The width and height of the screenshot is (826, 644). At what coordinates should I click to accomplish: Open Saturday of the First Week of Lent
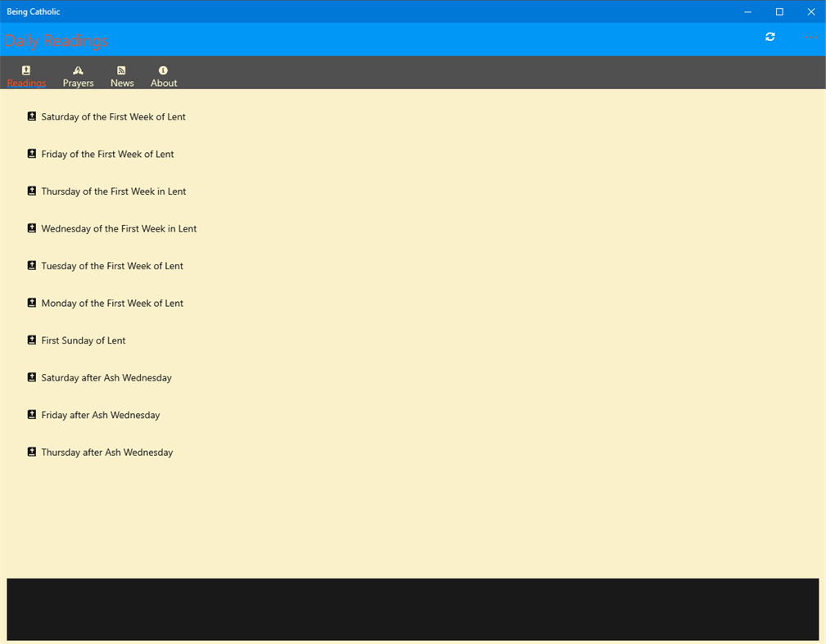[113, 116]
